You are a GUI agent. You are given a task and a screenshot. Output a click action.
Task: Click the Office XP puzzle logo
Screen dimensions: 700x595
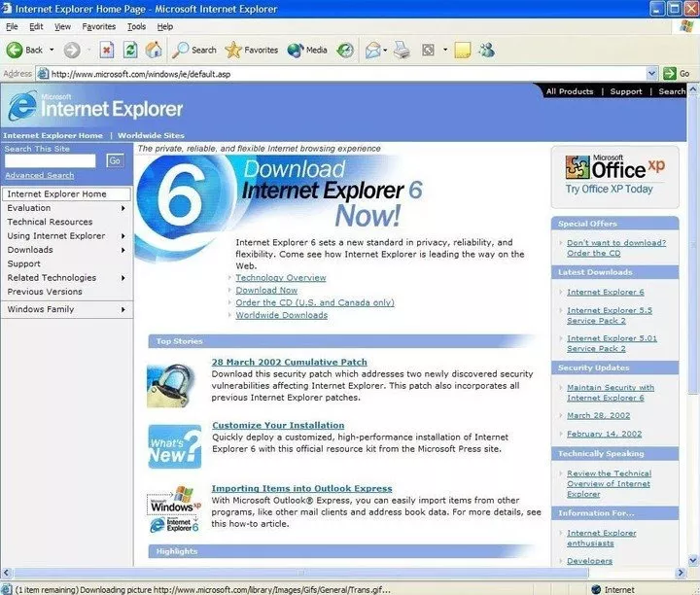(577, 167)
